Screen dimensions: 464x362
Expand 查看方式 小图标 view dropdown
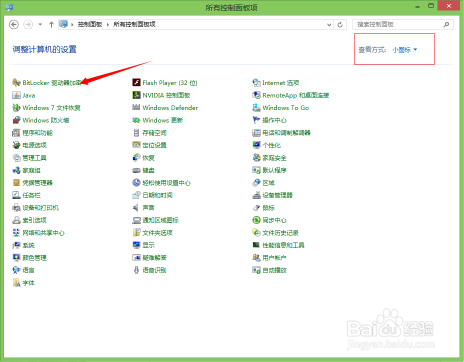405,50
